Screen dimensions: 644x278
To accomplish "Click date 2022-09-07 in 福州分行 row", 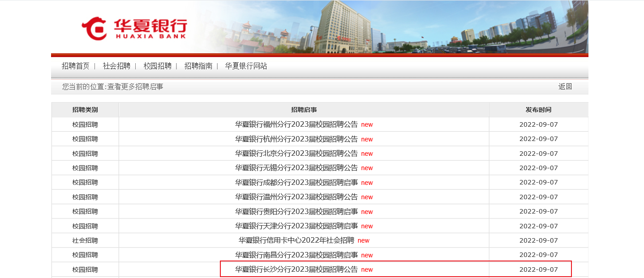I will 539,124.
